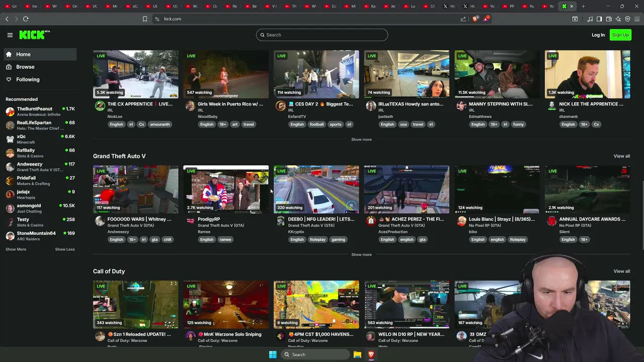Screen dimensions: 644x362
Task: Click the site info icon before kick.com
Action: [x=157, y=19]
